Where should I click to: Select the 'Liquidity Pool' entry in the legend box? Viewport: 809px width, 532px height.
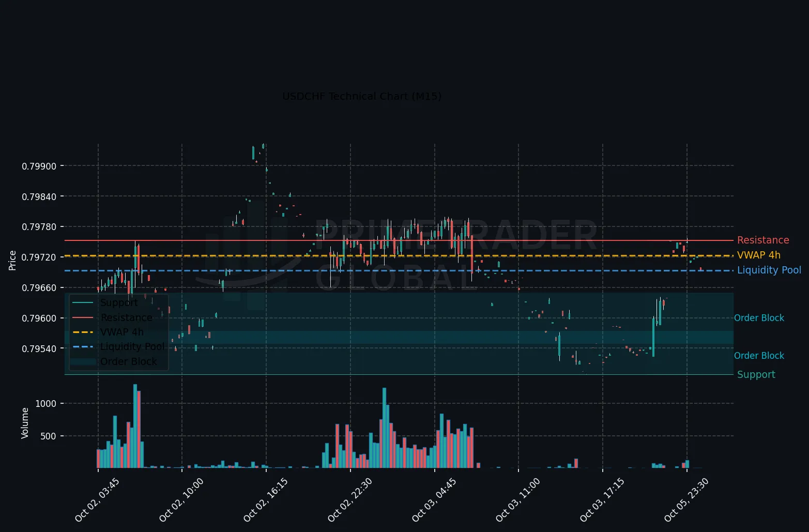tap(132, 347)
